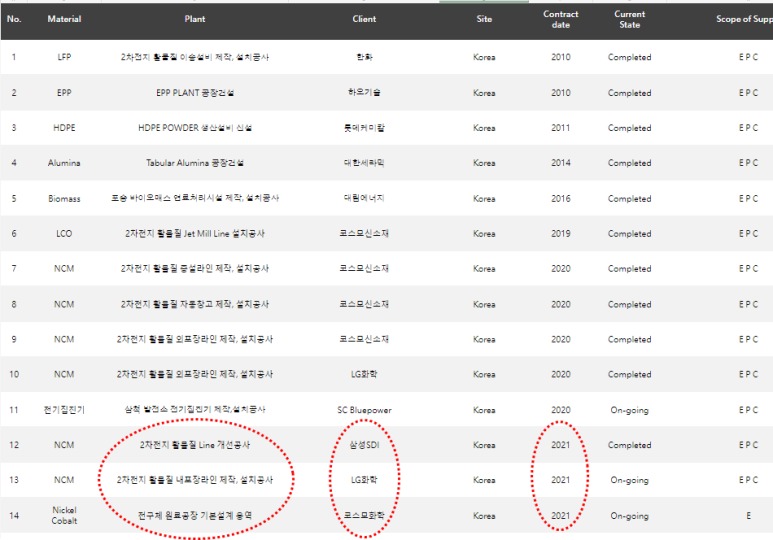
Task: Click contract date 2010 in the LFP row
Action: pyautogui.click(x=561, y=57)
